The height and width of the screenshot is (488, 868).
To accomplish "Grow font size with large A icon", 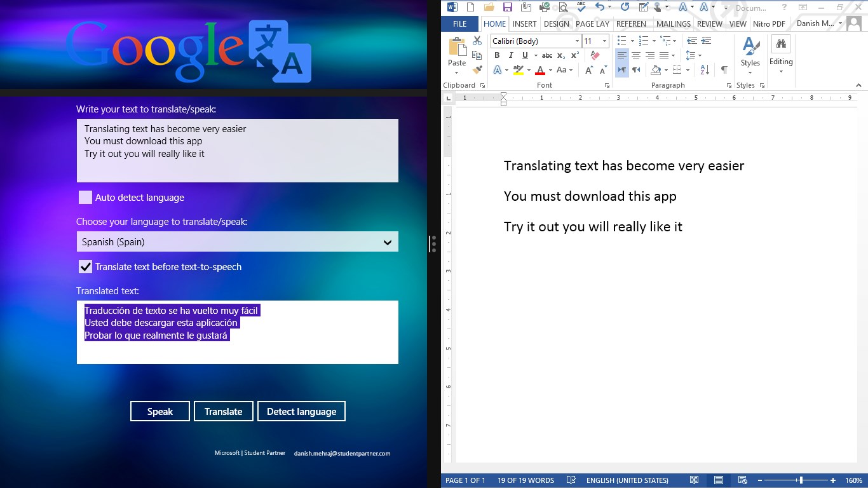I will (589, 70).
